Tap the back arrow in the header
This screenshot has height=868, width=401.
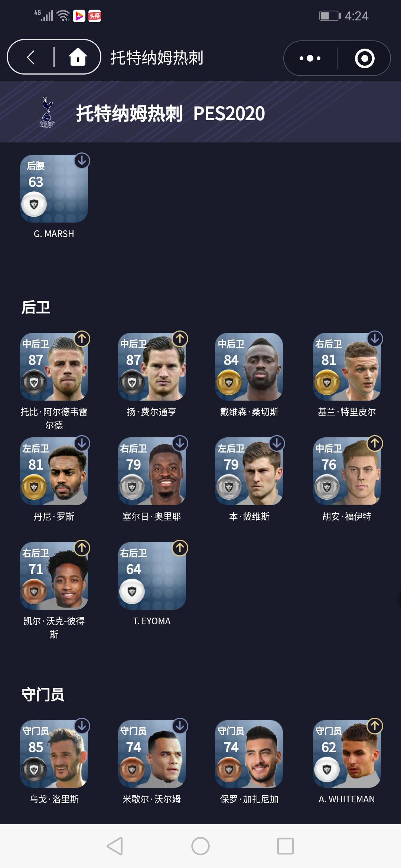[x=31, y=57]
